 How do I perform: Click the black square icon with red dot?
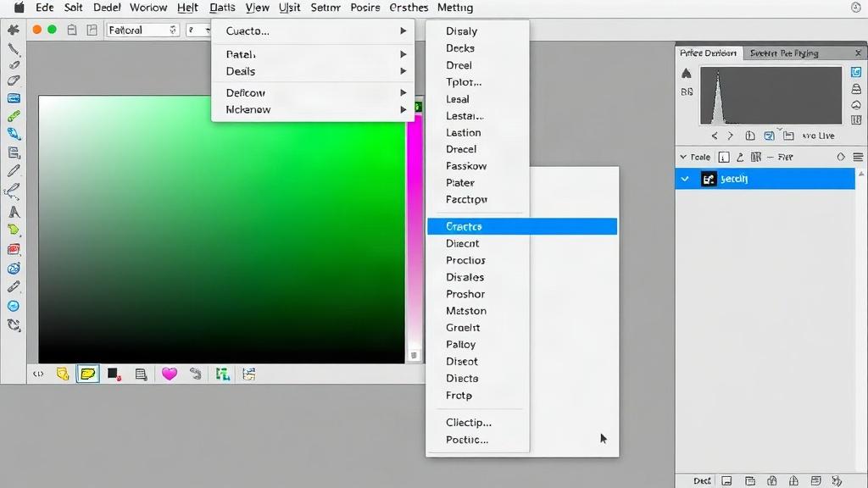pos(114,374)
